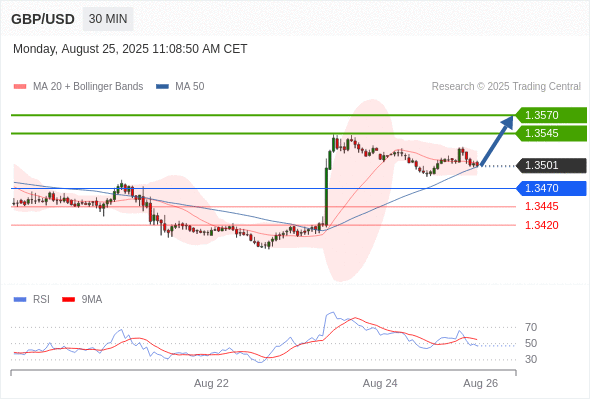Click the 1.3570 green resistance price tag
Screen dimensions: 590x400
point(551,115)
